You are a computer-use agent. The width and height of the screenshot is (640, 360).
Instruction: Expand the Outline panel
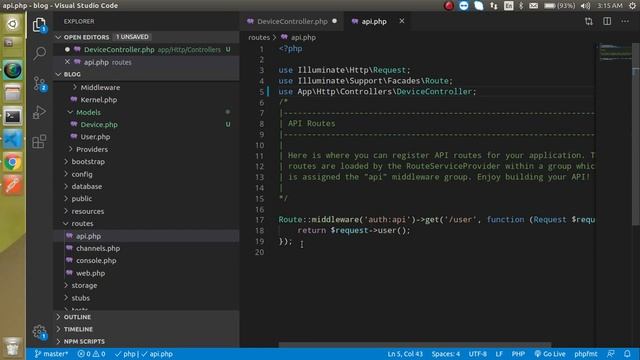pos(146,317)
